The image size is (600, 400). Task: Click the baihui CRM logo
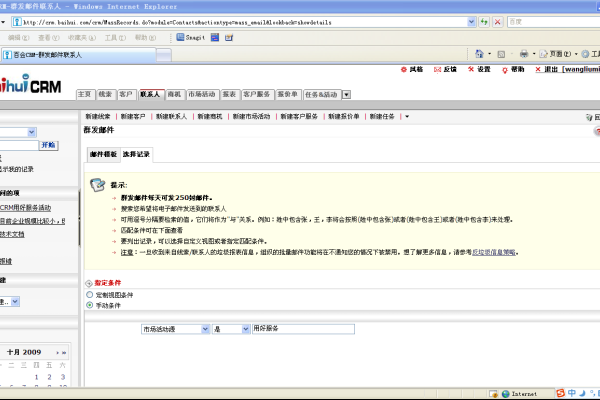30,84
